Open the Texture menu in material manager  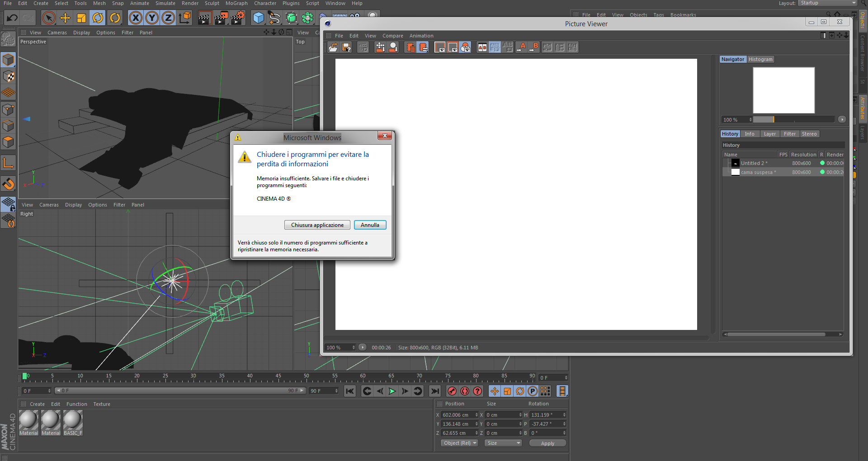tap(102, 404)
